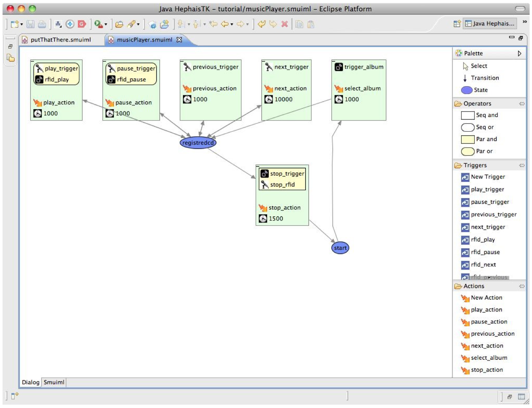Select the Seq and operator

(487, 115)
